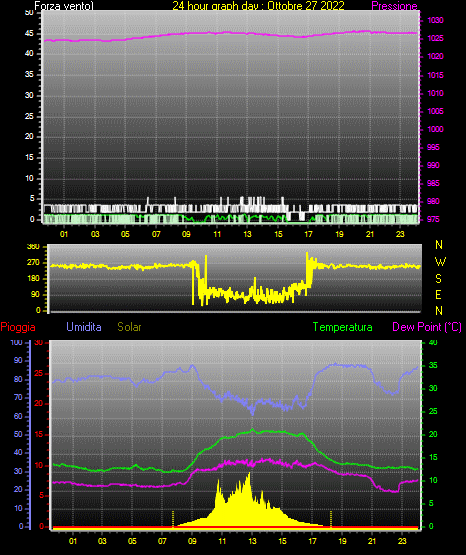The image size is (466, 555).
Task: Click the yellow solar radiation peak
Action: pyautogui.click(x=249, y=474)
